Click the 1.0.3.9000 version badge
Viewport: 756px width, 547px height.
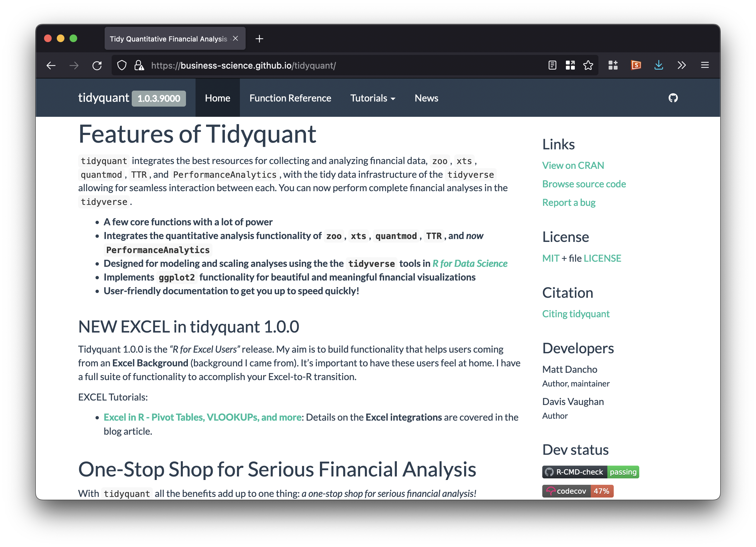pos(159,99)
